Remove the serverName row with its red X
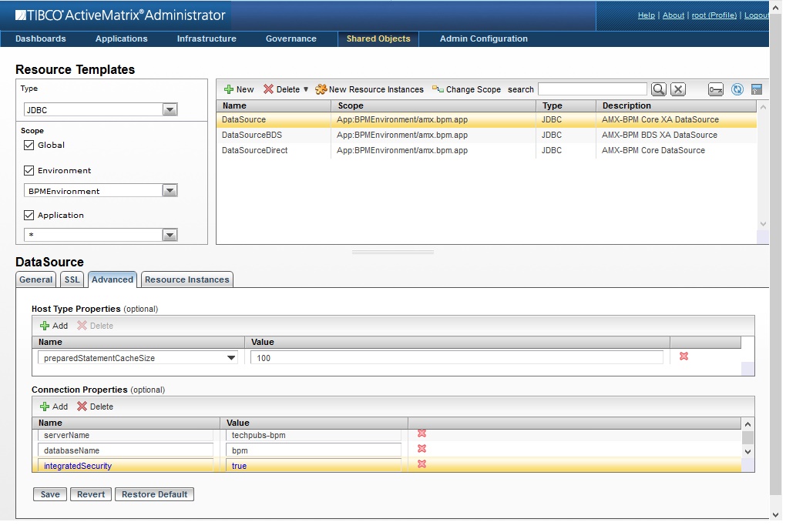 tap(422, 433)
